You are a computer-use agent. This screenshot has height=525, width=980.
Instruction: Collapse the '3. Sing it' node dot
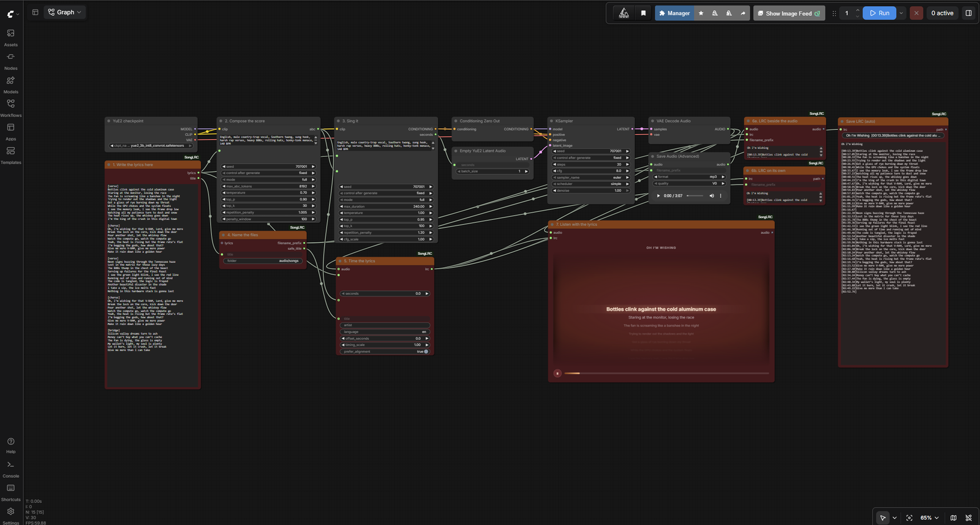338,121
